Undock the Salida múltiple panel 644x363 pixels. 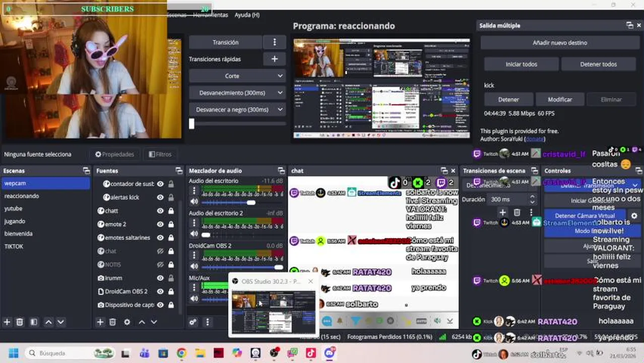(630, 25)
